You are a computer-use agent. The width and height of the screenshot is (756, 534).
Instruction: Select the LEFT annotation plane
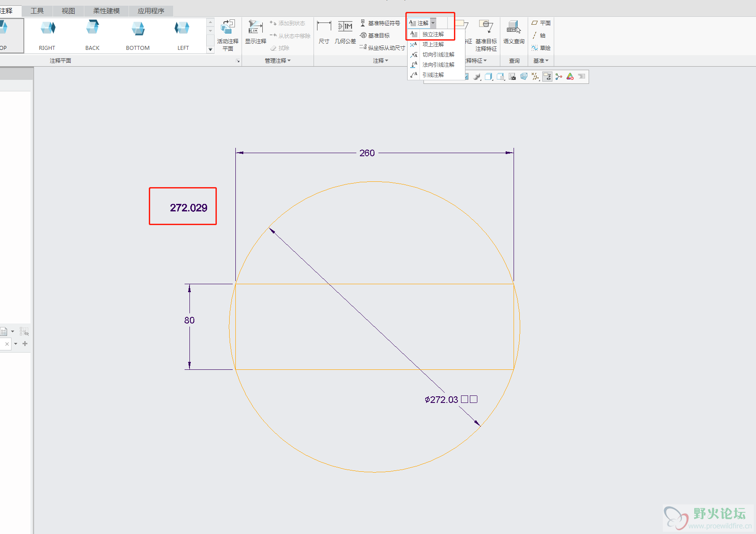click(x=183, y=36)
